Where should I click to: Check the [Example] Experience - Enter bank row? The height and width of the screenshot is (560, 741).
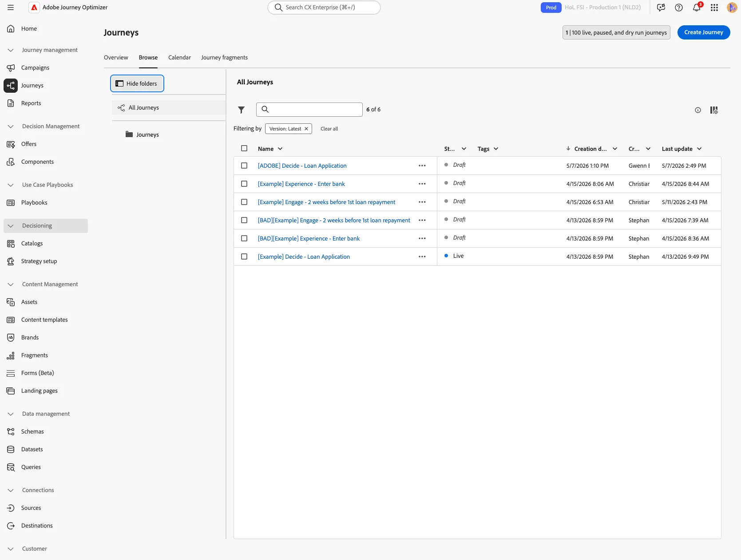[x=244, y=184]
